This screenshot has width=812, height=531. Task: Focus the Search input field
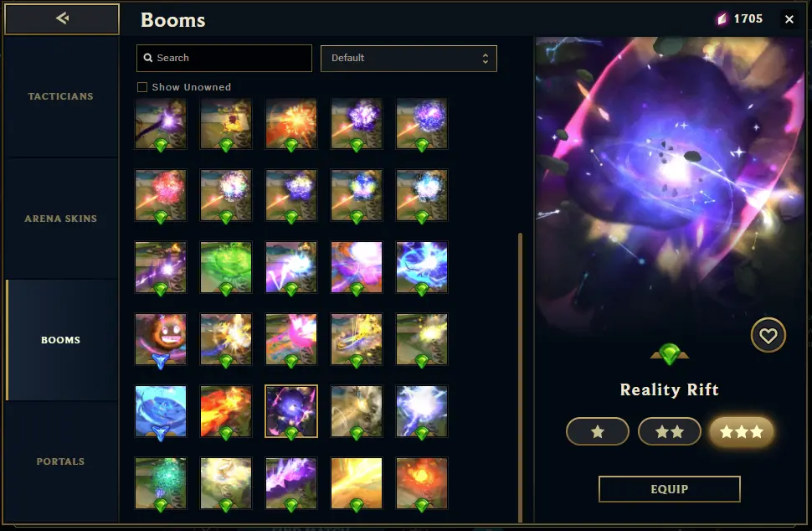click(224, 58)
